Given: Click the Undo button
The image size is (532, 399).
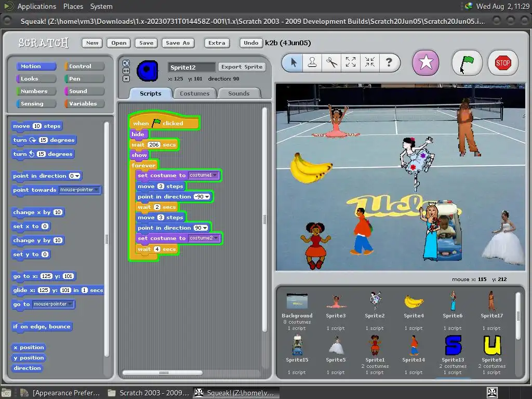Looking at the screenshot, I should [x=251, y=43].
